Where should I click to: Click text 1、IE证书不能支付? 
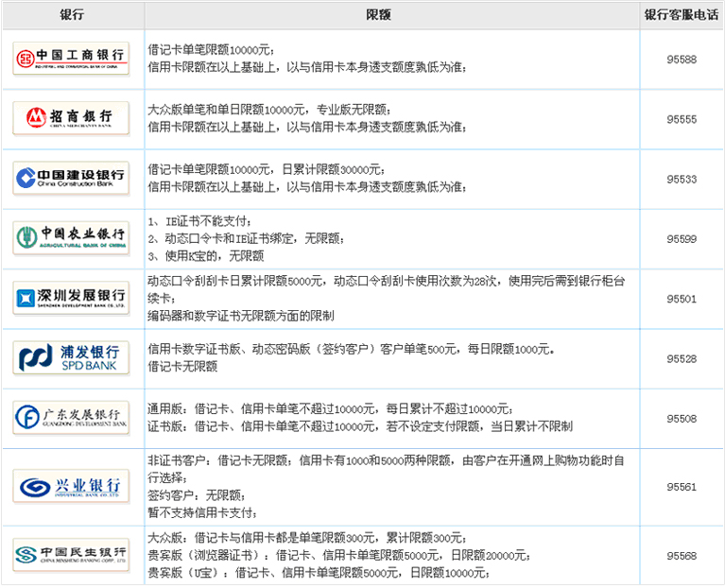[x=199, y=221]
